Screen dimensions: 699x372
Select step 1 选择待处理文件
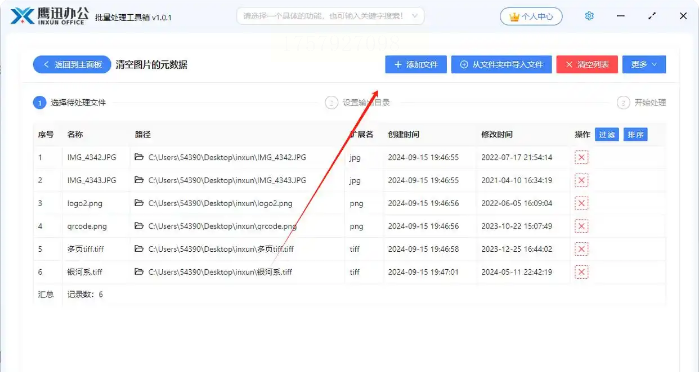(70, 103)
